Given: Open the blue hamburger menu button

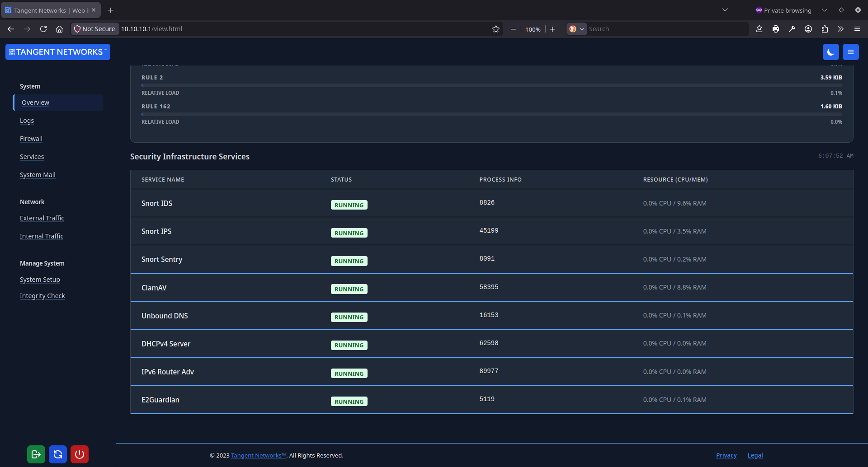Looking at the screenshot, I should 850,52.
